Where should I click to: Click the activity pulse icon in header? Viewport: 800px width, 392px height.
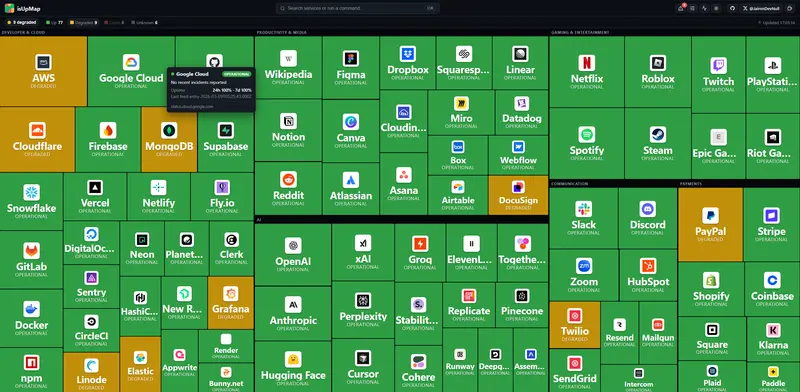(705, 8)
